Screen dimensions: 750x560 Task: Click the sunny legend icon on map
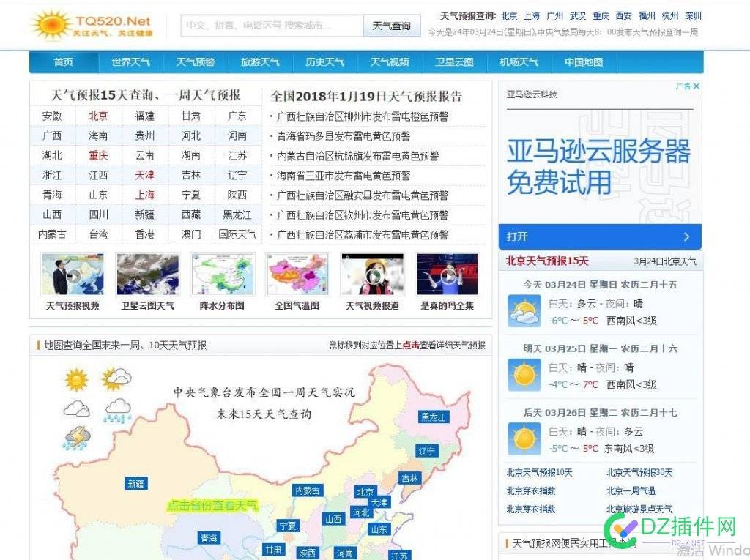coord(76,380)
